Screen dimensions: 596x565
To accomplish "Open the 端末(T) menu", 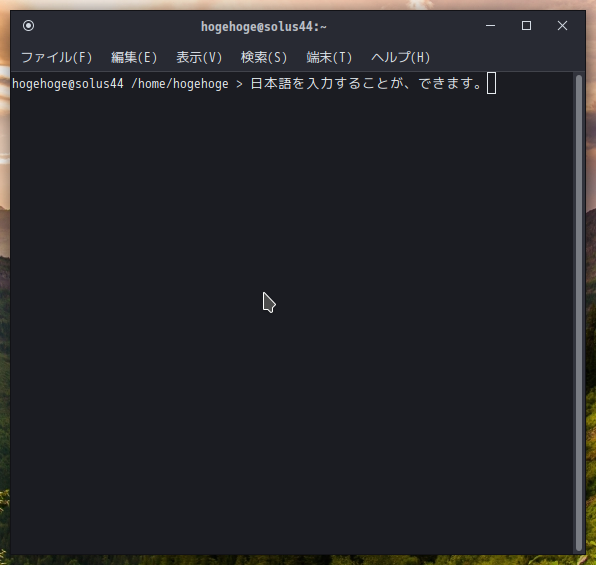I will (329, 57).
